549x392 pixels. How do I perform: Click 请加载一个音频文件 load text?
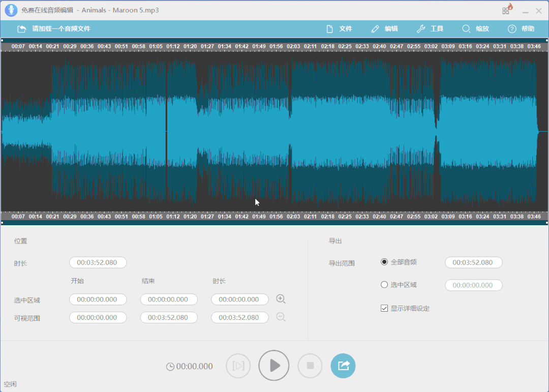(62, 28)
